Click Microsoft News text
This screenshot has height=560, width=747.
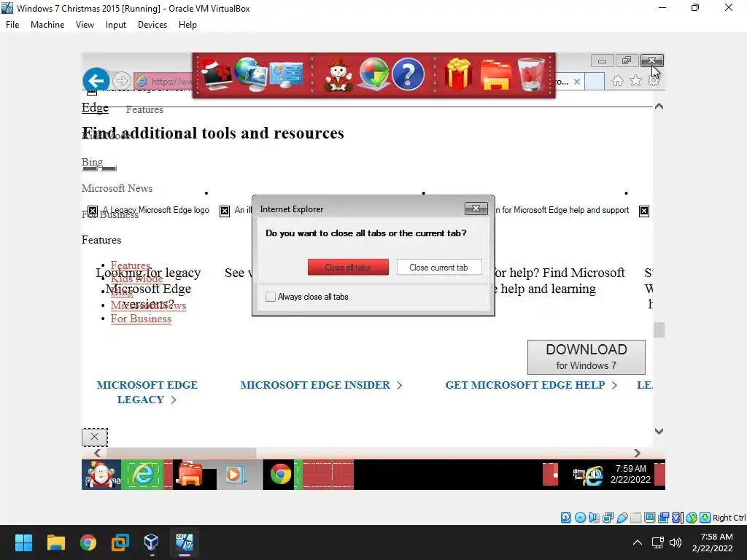point(117,188)
